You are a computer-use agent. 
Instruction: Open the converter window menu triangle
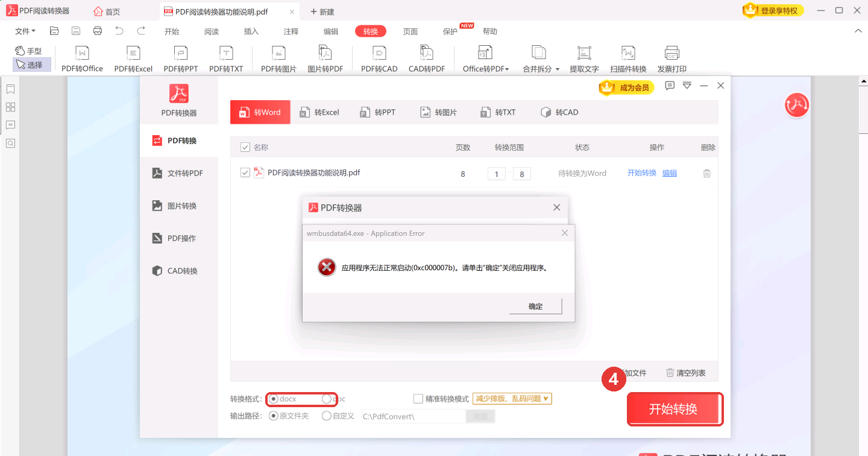(x=687, y=86)
